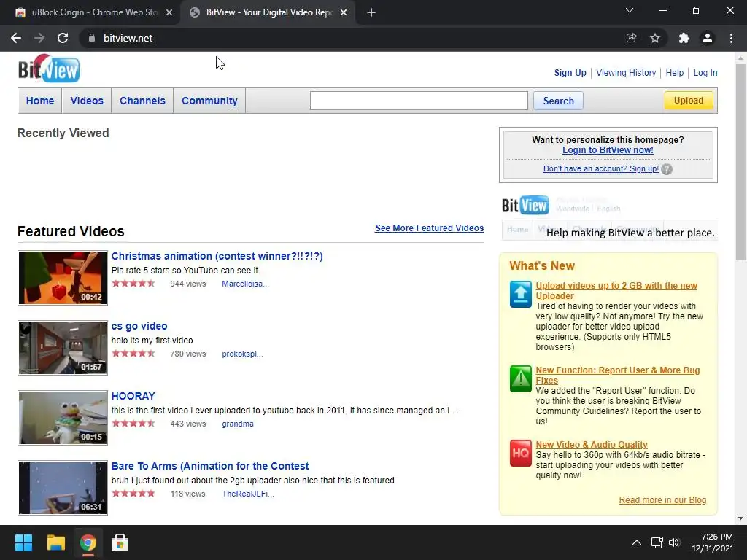Click the site search input field
This screenshot has height=560, width=747.
click(x=419, y=101)
